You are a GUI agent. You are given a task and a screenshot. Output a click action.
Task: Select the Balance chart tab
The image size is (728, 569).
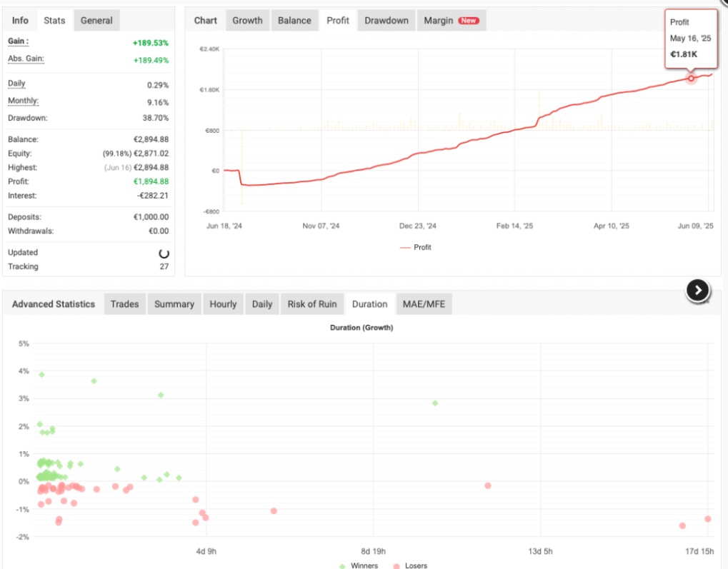[x=294, y=20]
